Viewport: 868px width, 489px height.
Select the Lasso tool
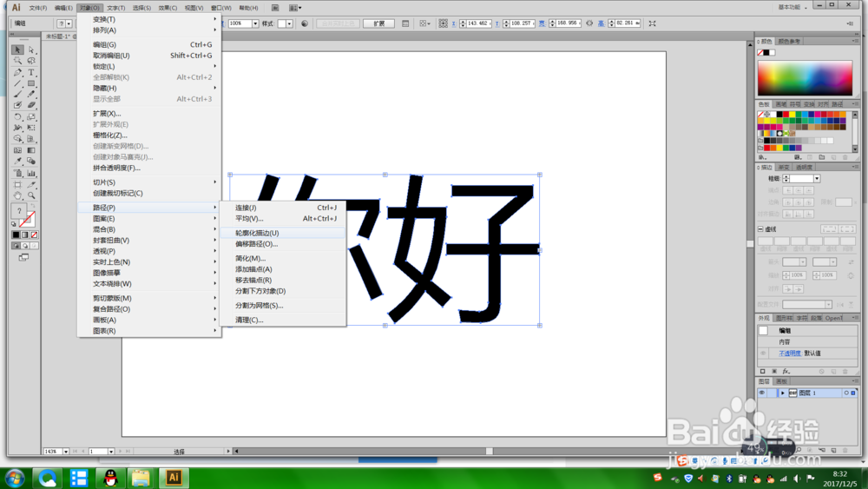(31, 61)
